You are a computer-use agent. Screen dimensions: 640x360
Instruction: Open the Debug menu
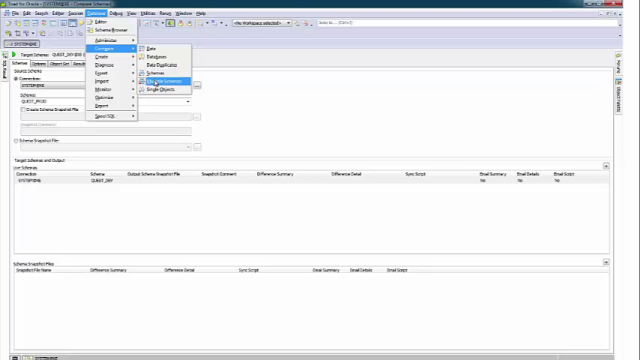[x=116, y=13]
